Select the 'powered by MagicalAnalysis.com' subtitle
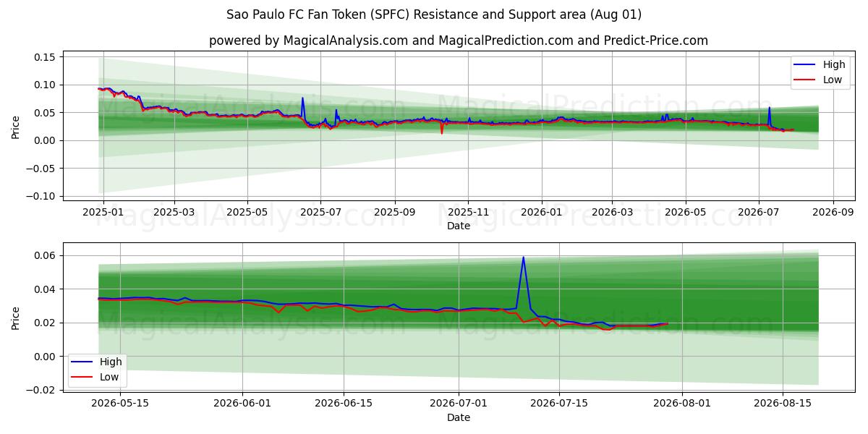The image size is (868, 434). click(459, 41)
